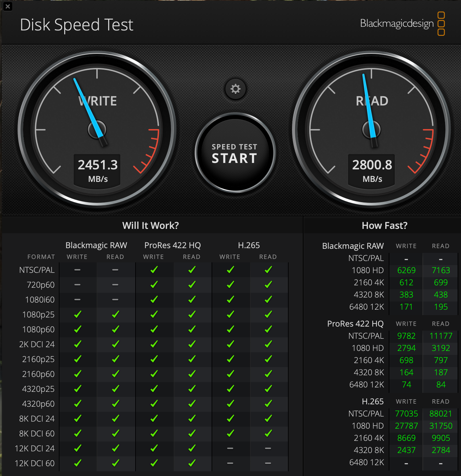Click Blackmagic RAW read checkmark for 2160p25
The height and width of the screenshot is (476, 461).
116,359
